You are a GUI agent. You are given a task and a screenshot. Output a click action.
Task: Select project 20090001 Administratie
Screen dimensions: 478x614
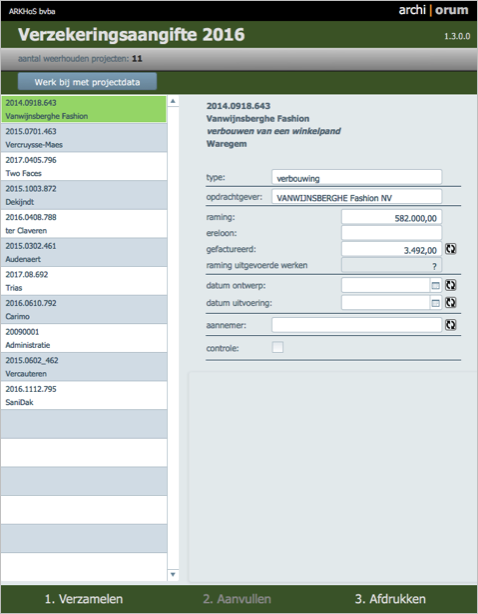84,338
